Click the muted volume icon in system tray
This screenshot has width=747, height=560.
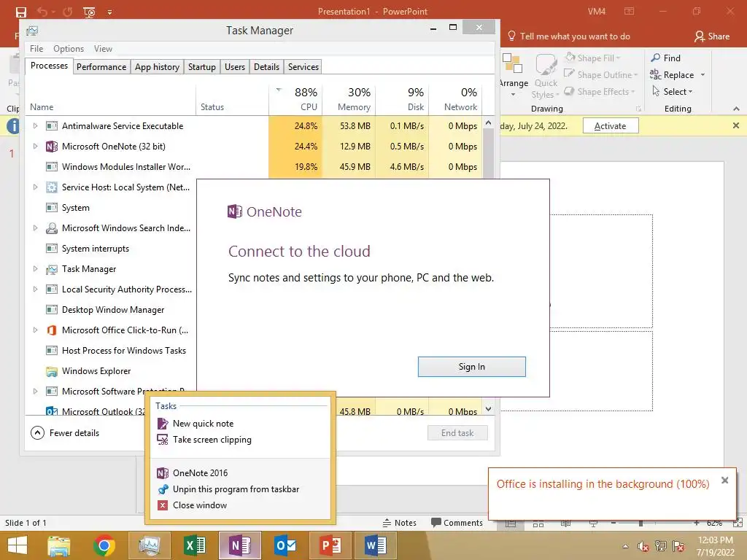643,546
